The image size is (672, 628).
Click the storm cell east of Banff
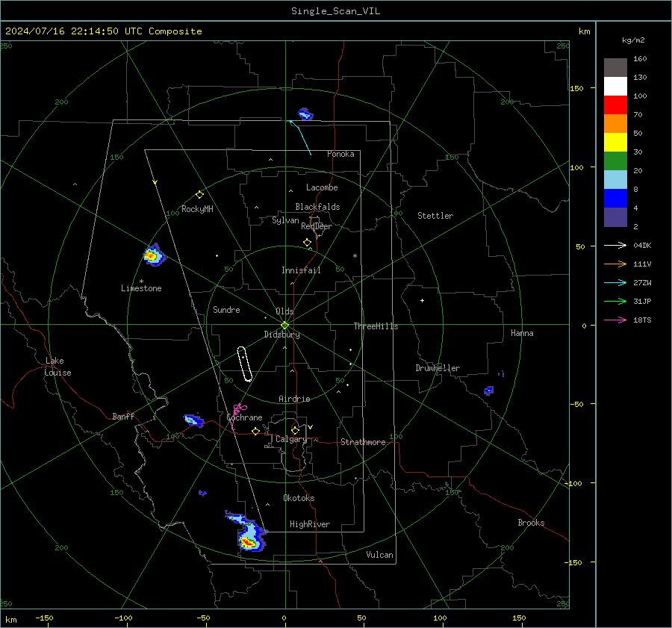pos(193,420)
